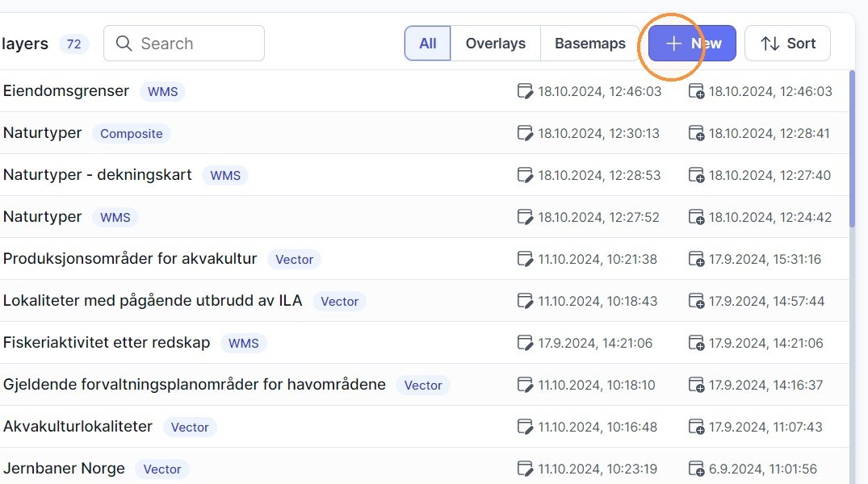868x484 pixels.
Task: Click the created-date icon for Naturtyper - dekningskart
Action: [696, 175]
